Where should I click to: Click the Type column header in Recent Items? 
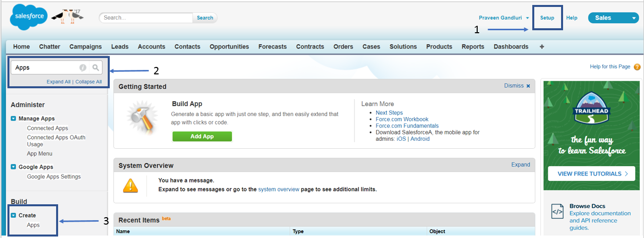pyautogui.click(x=298, y=231)
